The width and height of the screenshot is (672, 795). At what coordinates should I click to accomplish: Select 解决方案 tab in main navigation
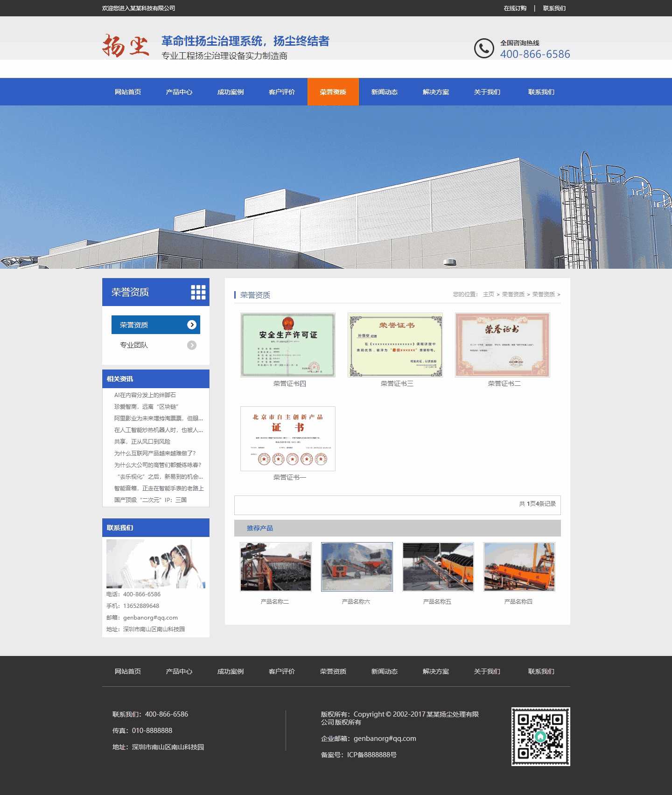[436, 92]
